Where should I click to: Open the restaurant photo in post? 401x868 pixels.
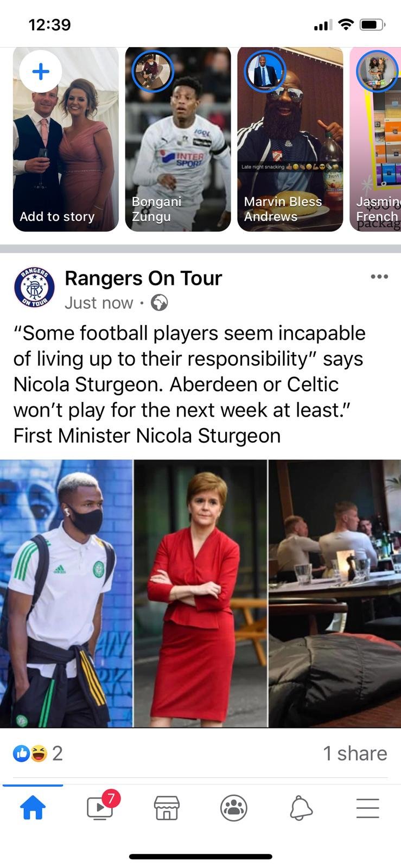coord(335,593)
